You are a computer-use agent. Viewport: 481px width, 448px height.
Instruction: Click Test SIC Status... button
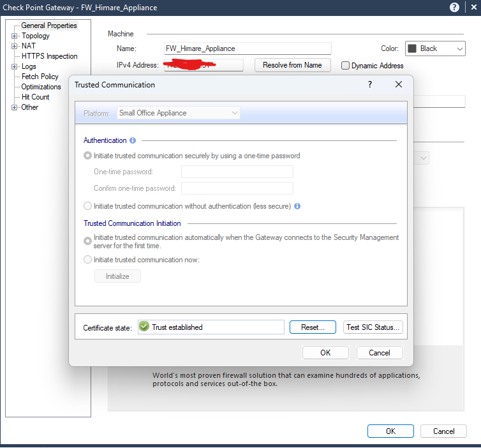pyautogui.click(x=373, y=327)
